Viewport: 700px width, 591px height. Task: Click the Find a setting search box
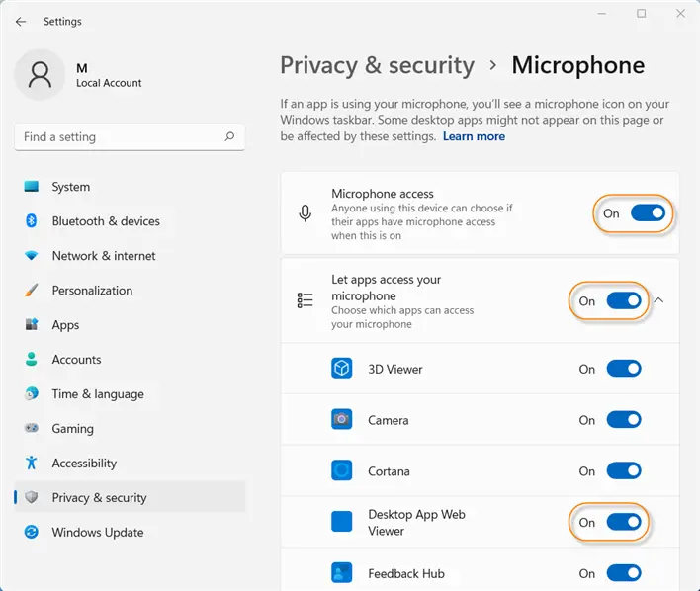pos(130,137)
